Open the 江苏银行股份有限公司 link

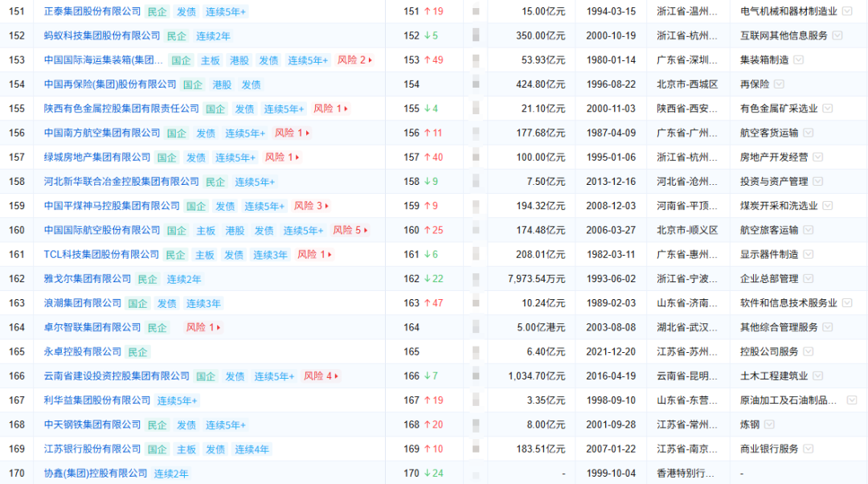point(92,449)
